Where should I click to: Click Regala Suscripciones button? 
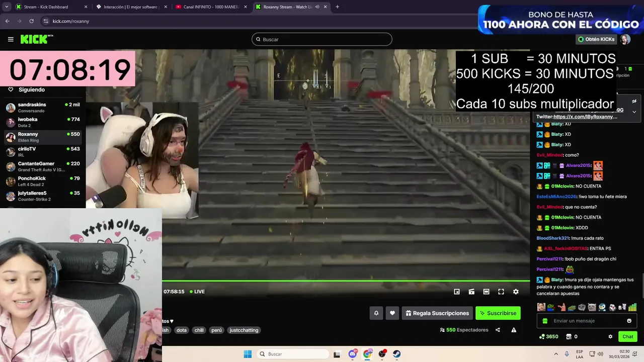pyautogui.click(x=437, y=313)
